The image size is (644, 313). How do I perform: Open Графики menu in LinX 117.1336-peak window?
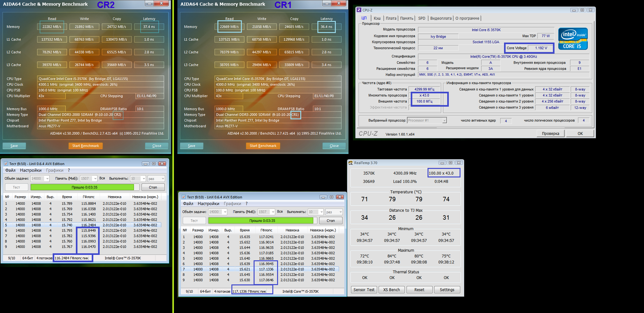tap(232, 204)
